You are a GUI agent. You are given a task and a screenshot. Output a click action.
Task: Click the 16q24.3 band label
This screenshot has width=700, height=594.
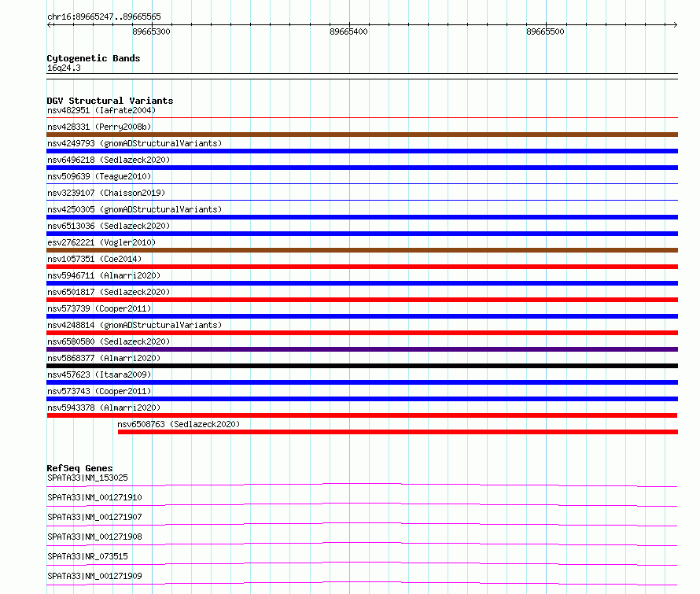64,68
